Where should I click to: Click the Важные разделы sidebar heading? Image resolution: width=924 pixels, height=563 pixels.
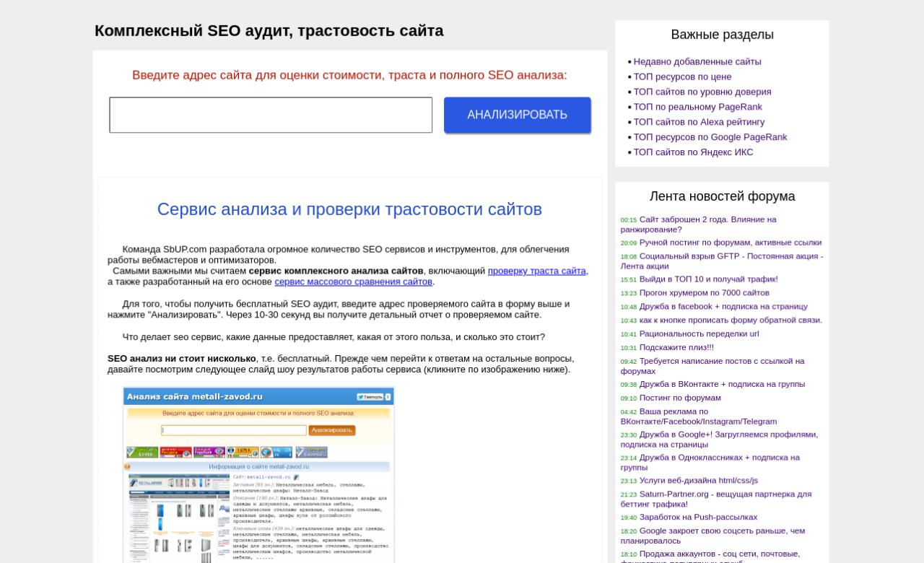[x=722, y=35]
